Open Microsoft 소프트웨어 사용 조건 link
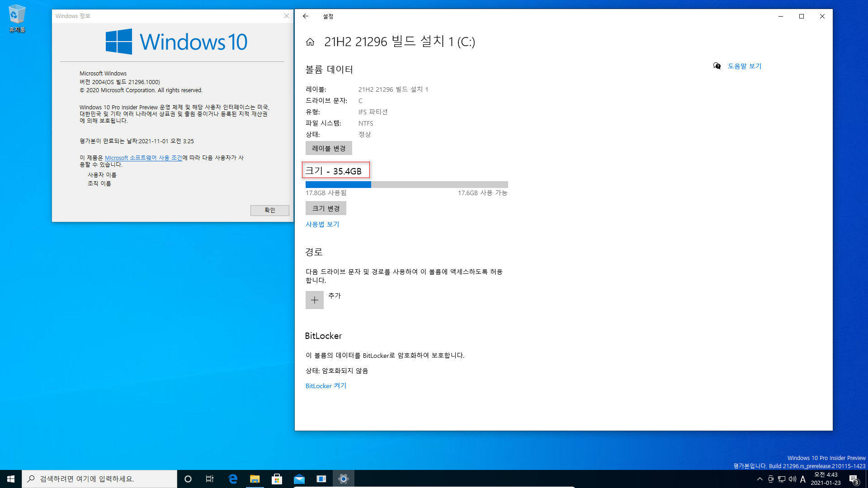The image size is (868, 488). click(x=143, y=158)
